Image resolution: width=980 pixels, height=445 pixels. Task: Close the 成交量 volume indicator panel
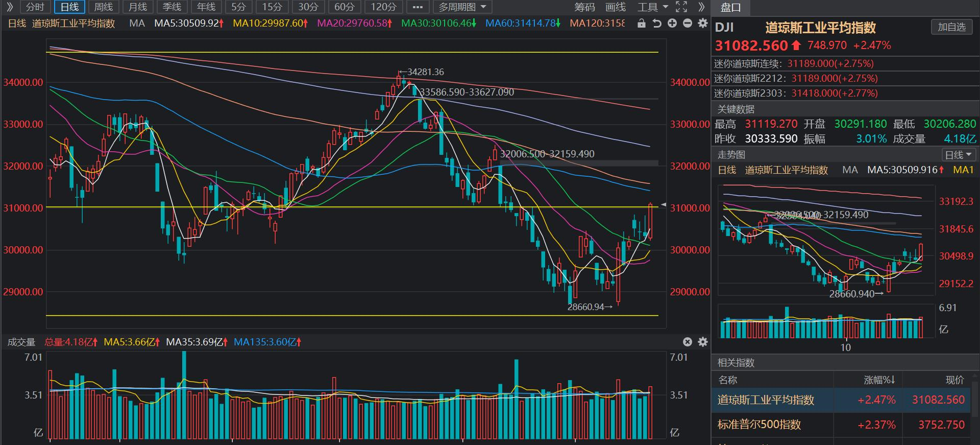(x=688, y=342)
